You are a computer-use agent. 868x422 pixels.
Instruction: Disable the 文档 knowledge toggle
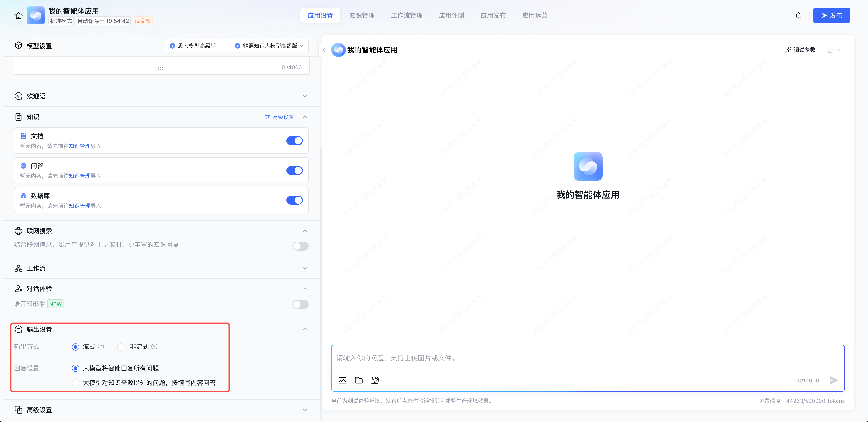click(294, 141)
